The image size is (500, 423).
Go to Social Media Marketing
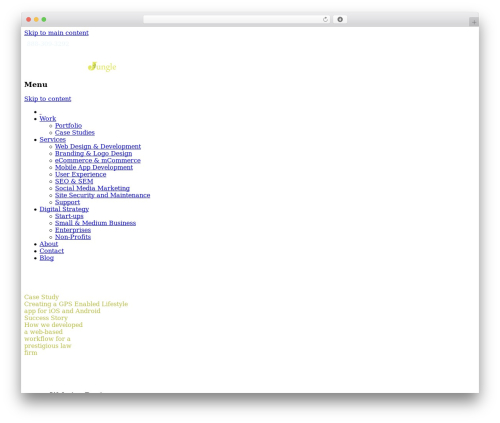tap(92, 188)
